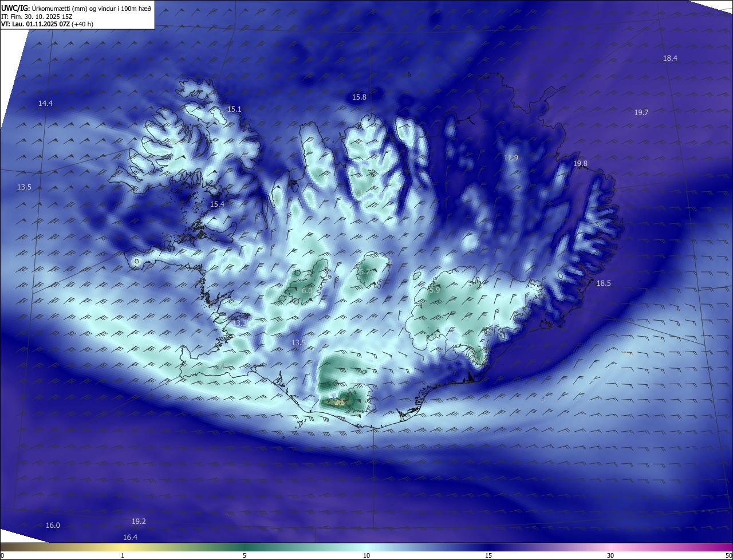Click the colorbar tick label 15
Image resolution: width=733 pixels, height=560 pixels.
(488, 555)
